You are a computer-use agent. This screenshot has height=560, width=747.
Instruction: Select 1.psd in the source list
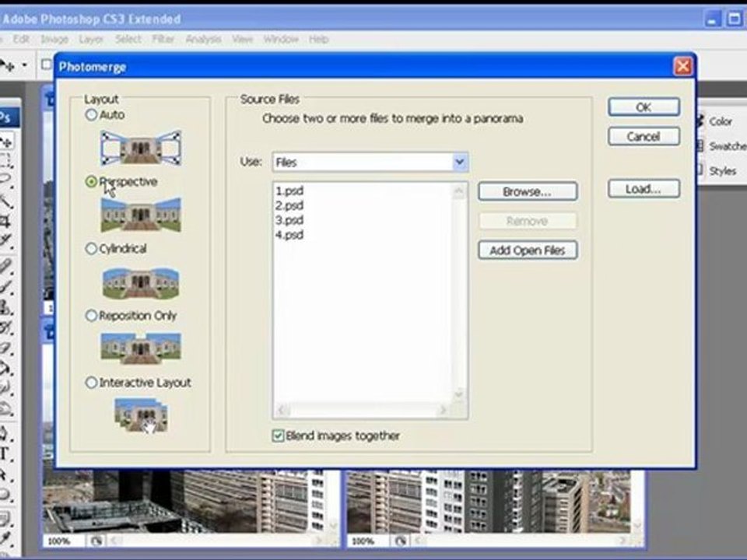289,191
